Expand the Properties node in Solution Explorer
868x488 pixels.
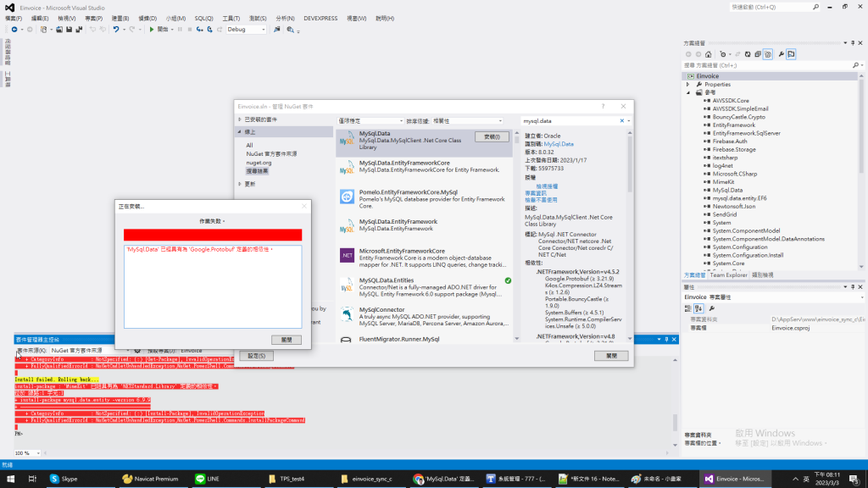coord(688,85)
